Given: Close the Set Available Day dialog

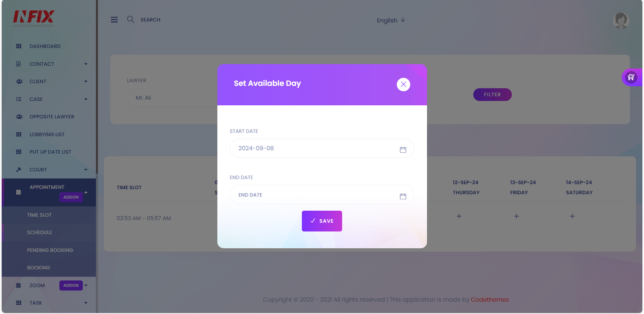Looking at the screenshot, I should click(403, 85).
